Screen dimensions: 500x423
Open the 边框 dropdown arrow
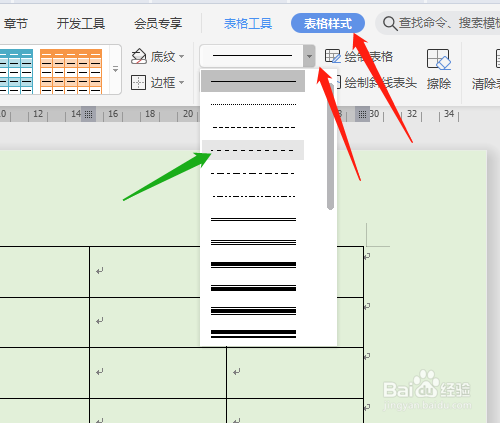pos(182,82)
